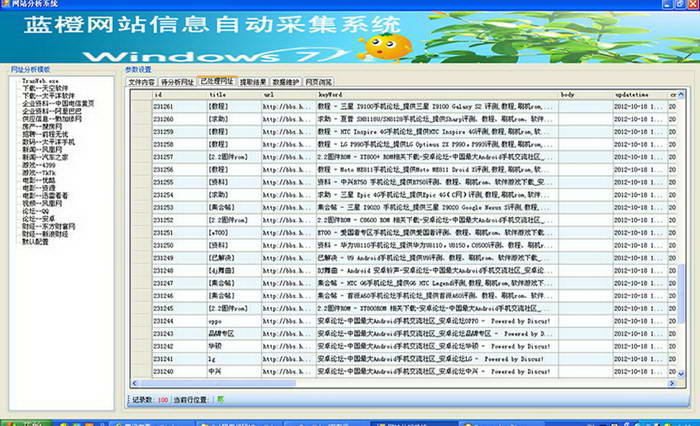Click the url cell in row 231259
This screenshot has height=426, width=700.
pos(289,132)
